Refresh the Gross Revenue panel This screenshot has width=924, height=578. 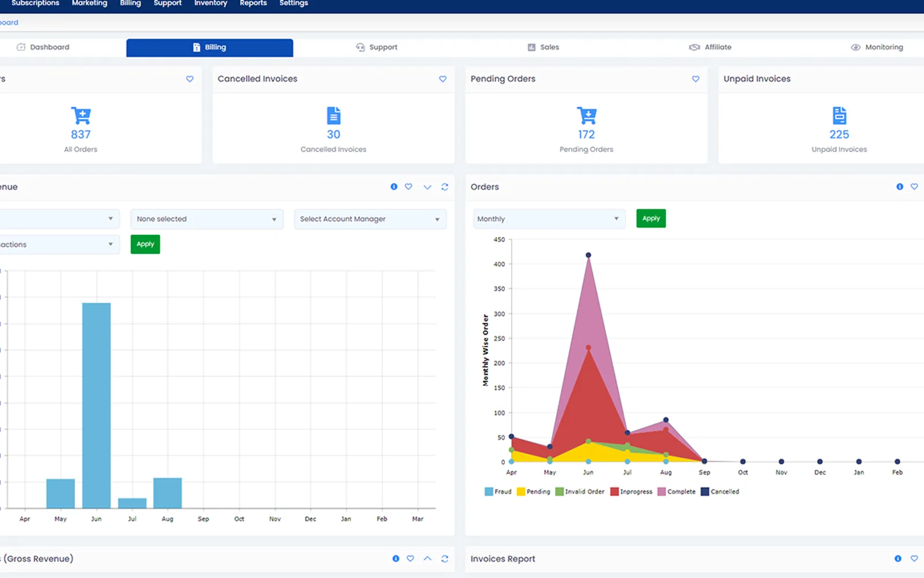pos(445,558)
